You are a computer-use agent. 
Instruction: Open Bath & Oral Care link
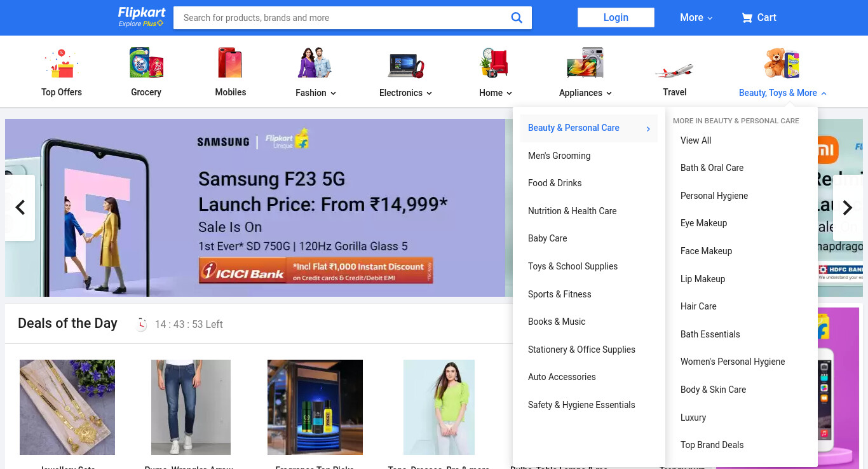click(712, 168)
